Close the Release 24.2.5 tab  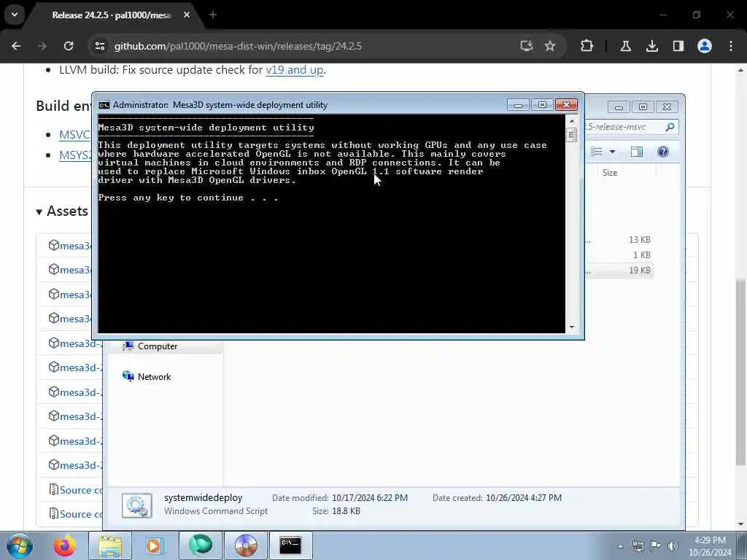coord(187,15)
